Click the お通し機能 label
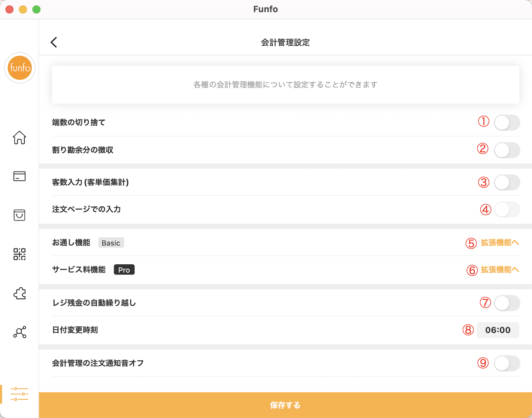 (71, 242)
